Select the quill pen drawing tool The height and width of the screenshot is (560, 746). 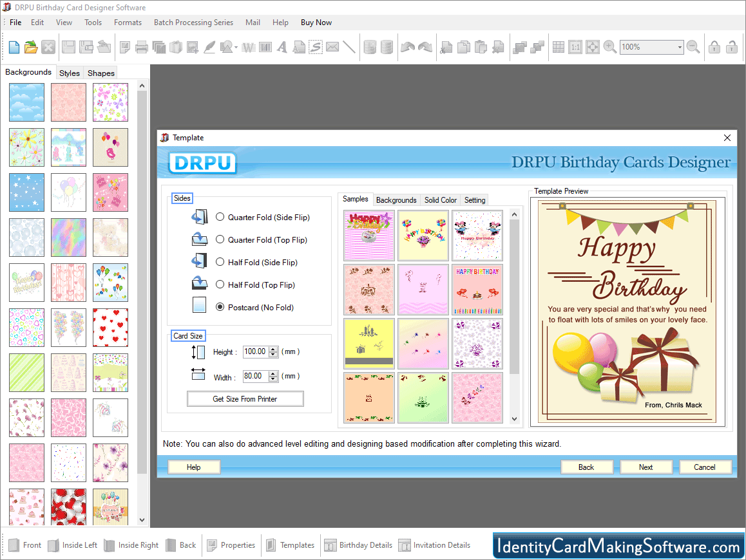209,47
